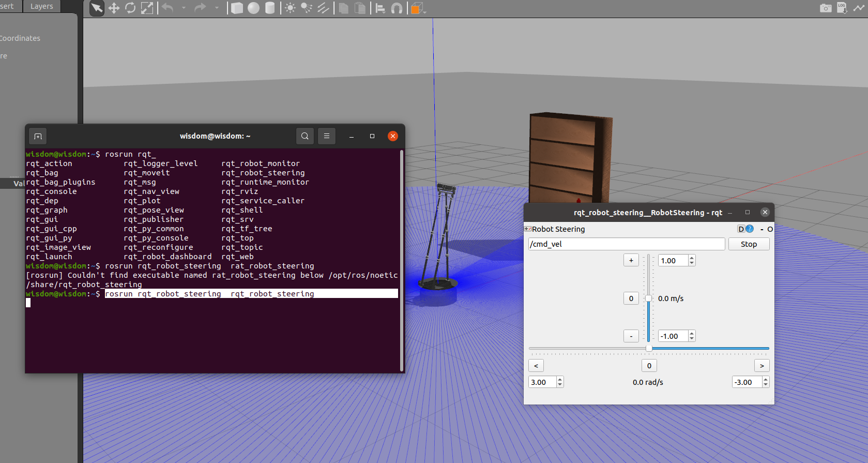Click 'rqt_graph' in terminal completion list

(47, 210)
